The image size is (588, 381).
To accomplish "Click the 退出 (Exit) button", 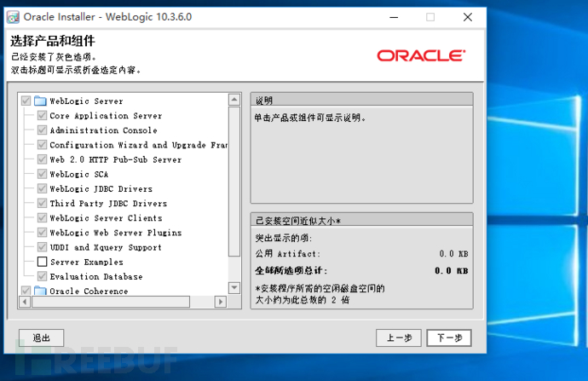I will click(x=41, y=338).
